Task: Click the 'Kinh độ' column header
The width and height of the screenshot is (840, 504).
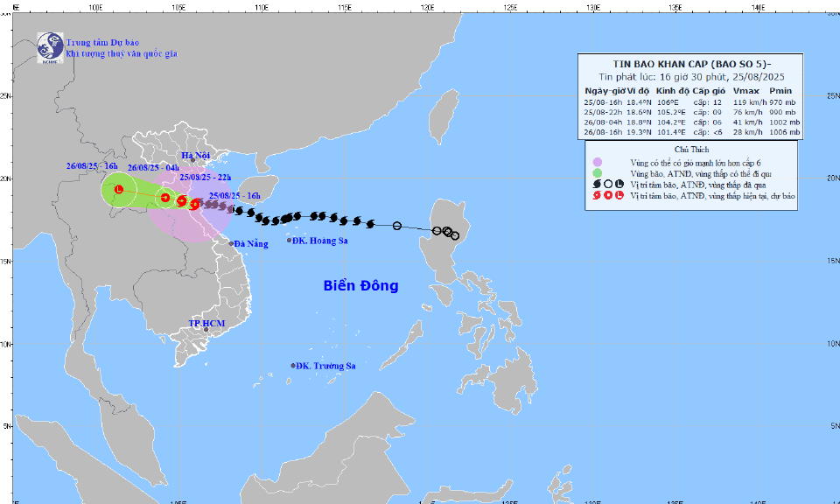Action: tap(672, 91)
